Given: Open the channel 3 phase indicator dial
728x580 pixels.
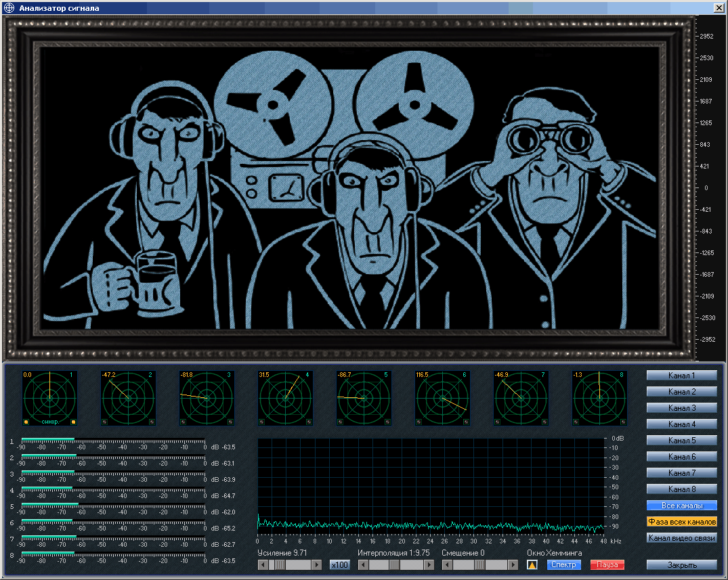Looking at the screenshot, I should [x=207, y=398].
